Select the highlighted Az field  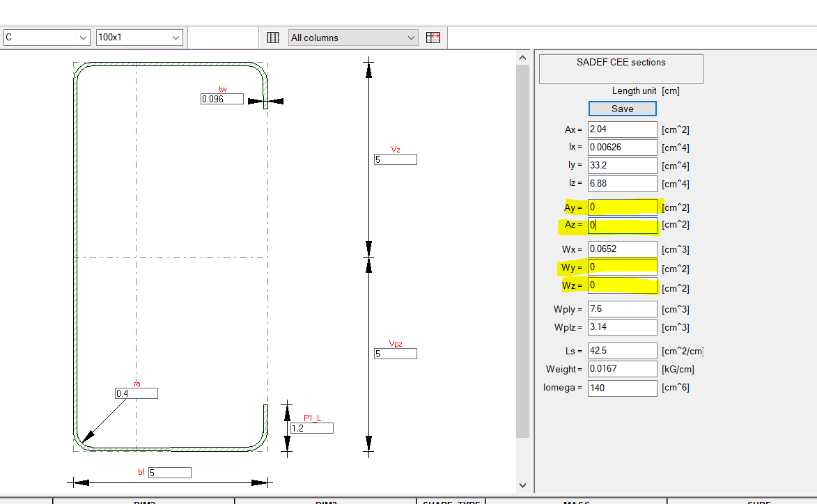coord(622,225)
